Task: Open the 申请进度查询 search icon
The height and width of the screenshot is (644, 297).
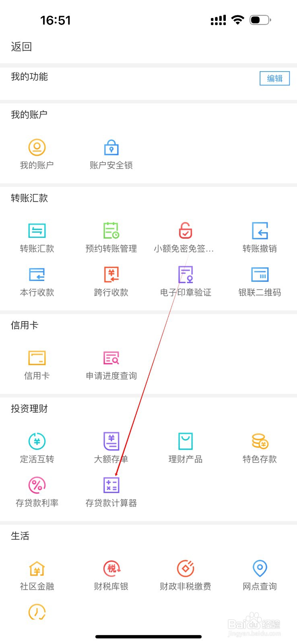Action: 111,358
